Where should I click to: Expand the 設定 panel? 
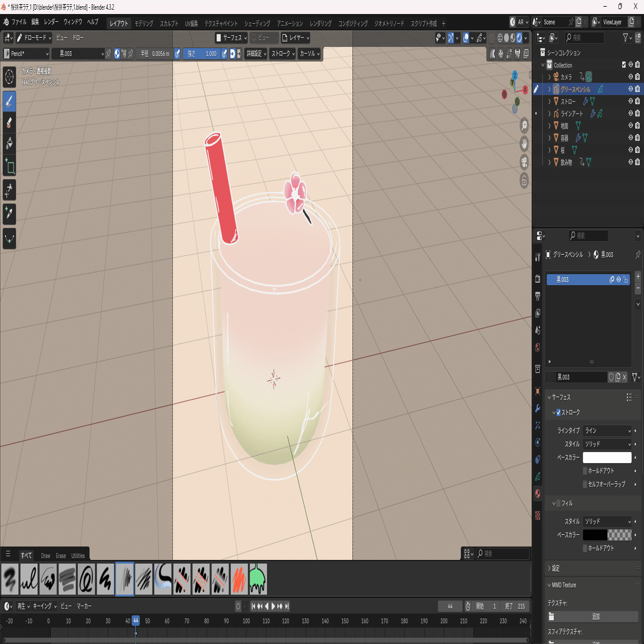click(555, 568)
